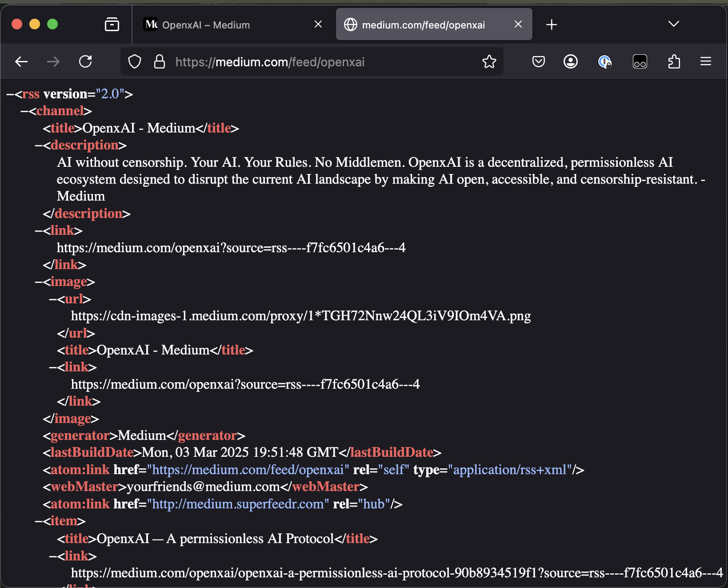This screenshot has width=728, height=588.
Task: List all tabs dropdown
Action: [x=674, y=24]
